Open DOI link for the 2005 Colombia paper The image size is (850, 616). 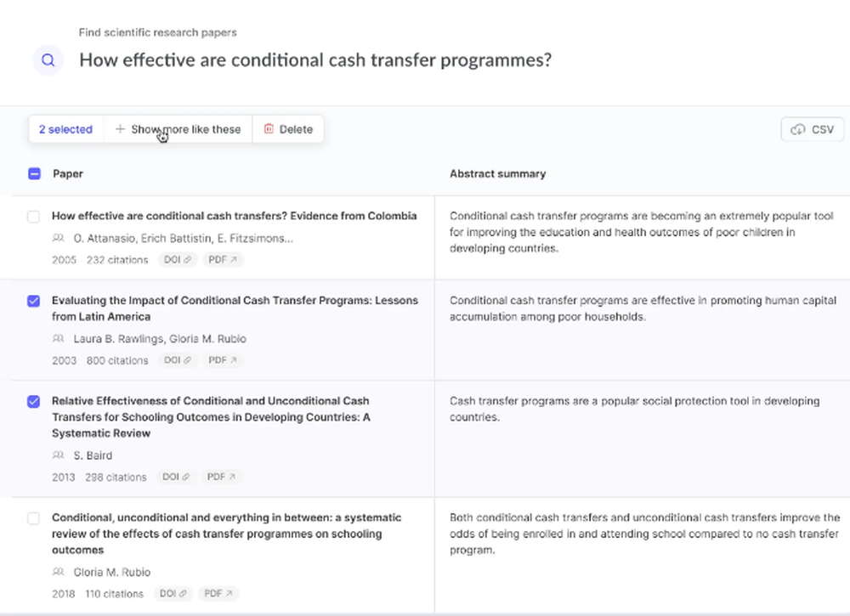coord(178,260)
